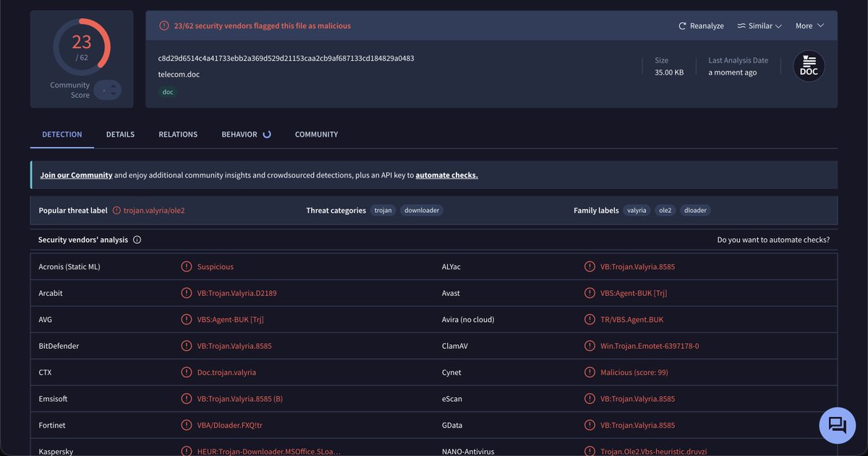Click Kaspersky's HEUR:Trojan-Downloader.MSOffice result
The width and height of the screenshot is (868, 456).
tap(268, 451)
